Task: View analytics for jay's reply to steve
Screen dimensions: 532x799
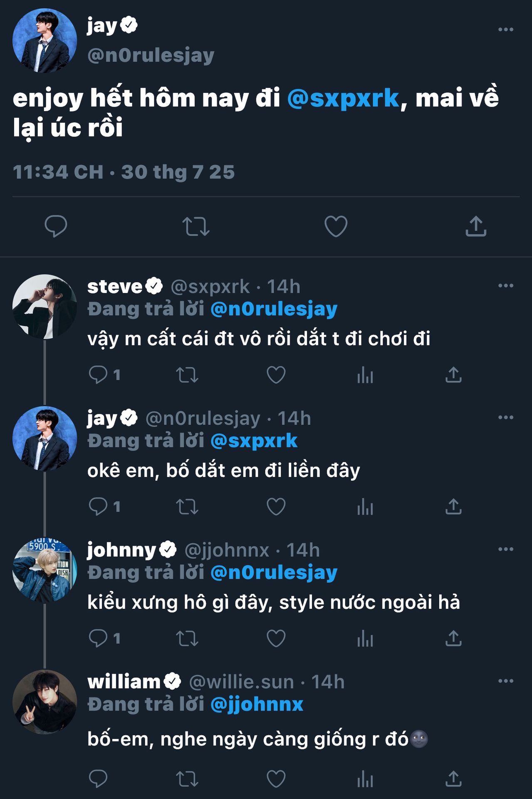Action: click(x=365, y=507)
